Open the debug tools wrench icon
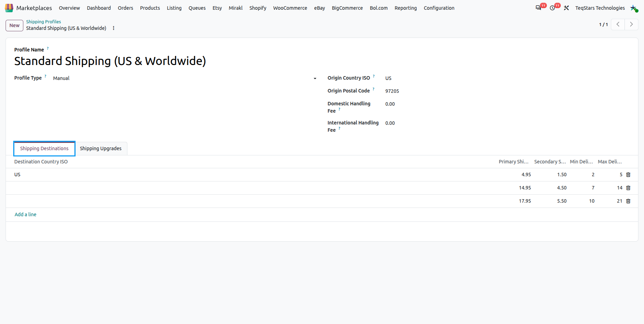Viewport: 644px width, 324px height. click(x=566, y=8)
